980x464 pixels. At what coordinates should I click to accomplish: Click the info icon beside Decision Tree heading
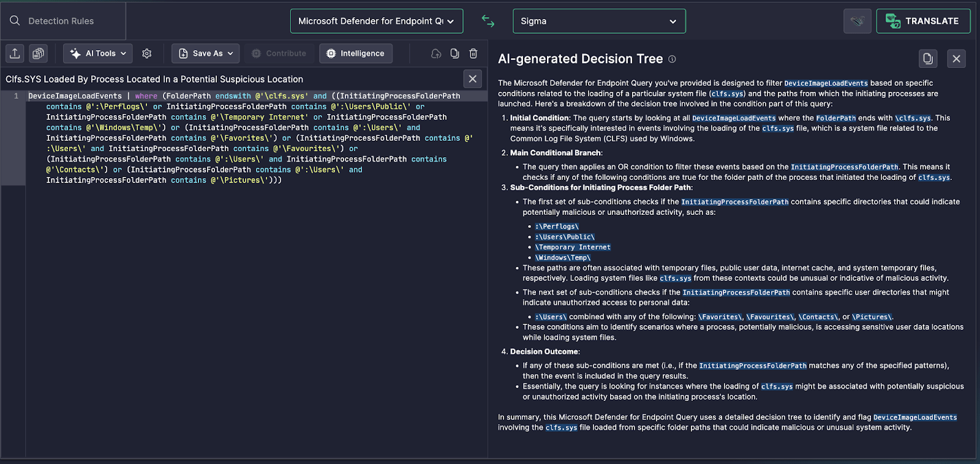pyautogui.click(x=672, y=59)
